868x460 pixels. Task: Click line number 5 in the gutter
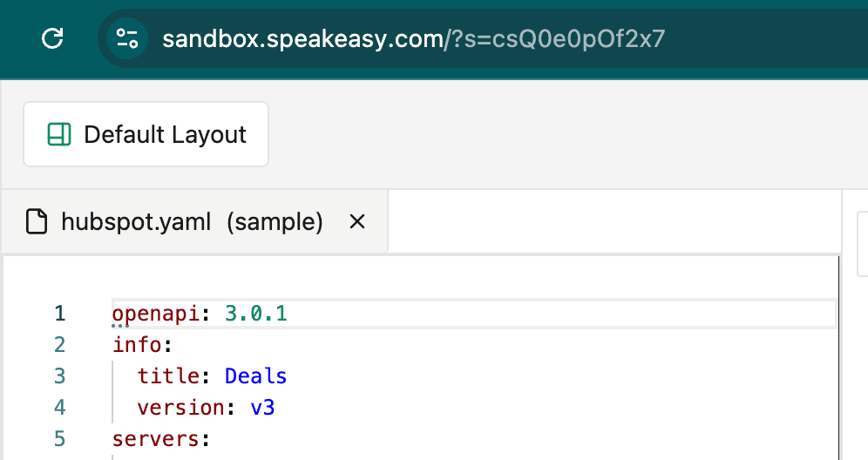(59, 439)
